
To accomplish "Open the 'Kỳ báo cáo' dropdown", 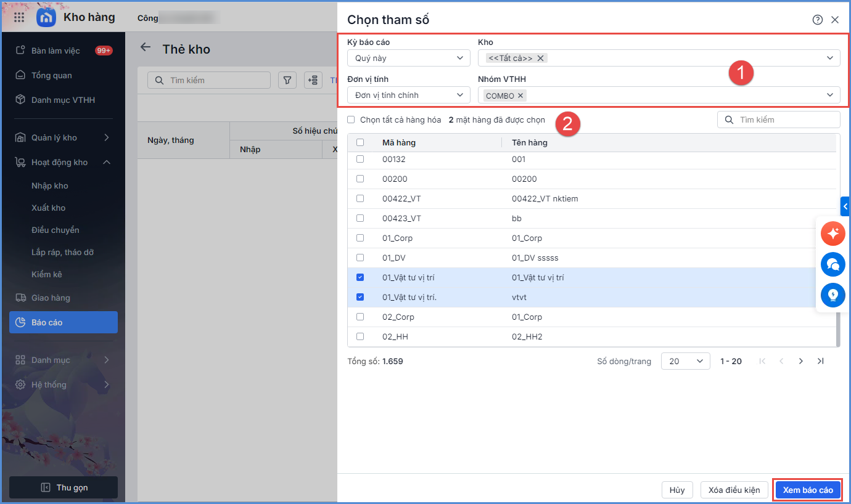I will (408, 58).
